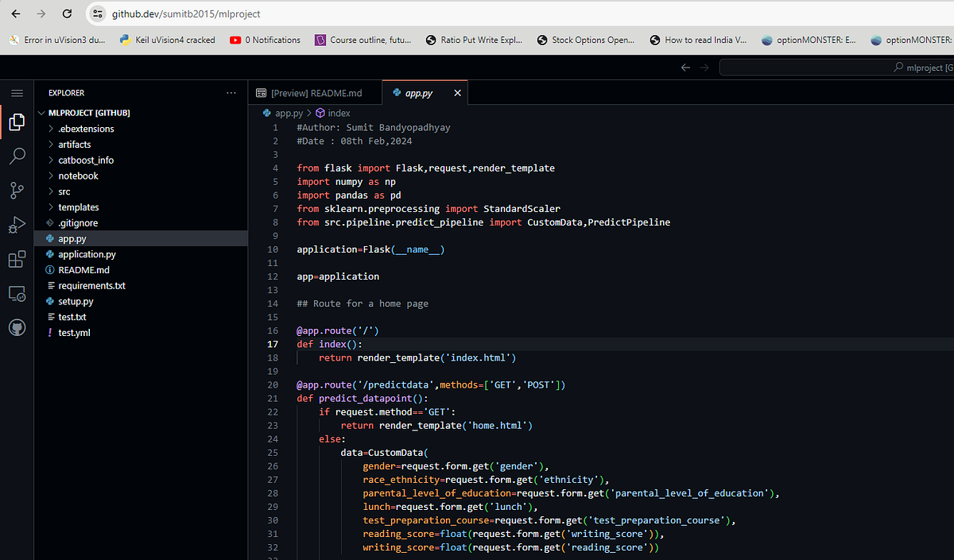Open the "0 Notifications" bookmark
Viewport: 954px width, 560px height.
265,39
